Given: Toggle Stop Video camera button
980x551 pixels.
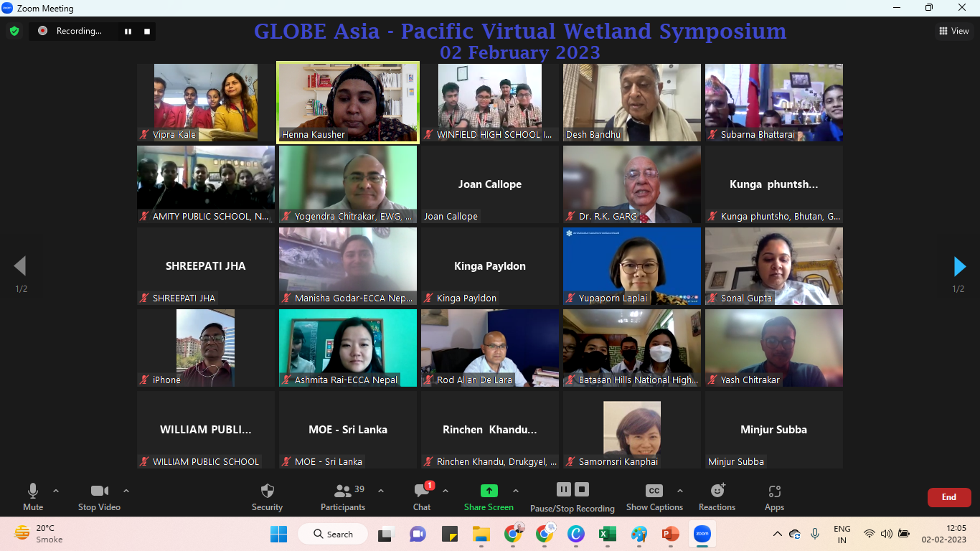Looking at the screenshot, I should [x=99, y=491].
